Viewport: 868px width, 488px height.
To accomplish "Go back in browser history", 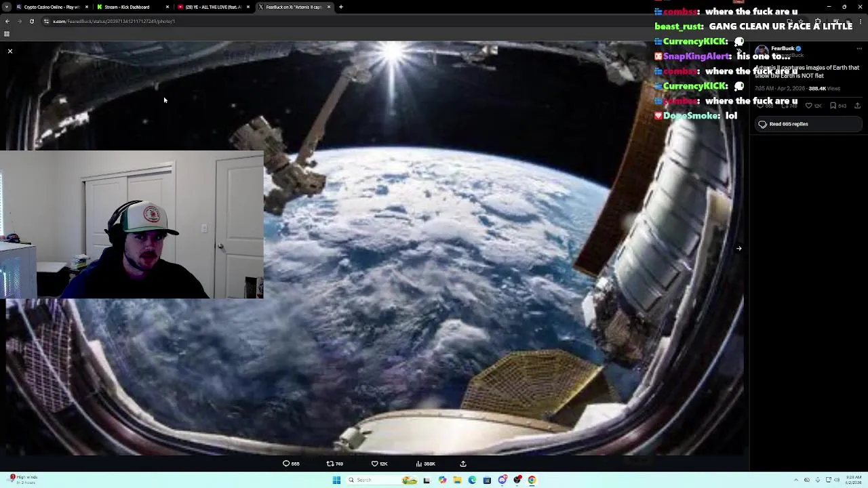I will coord(7,21).
